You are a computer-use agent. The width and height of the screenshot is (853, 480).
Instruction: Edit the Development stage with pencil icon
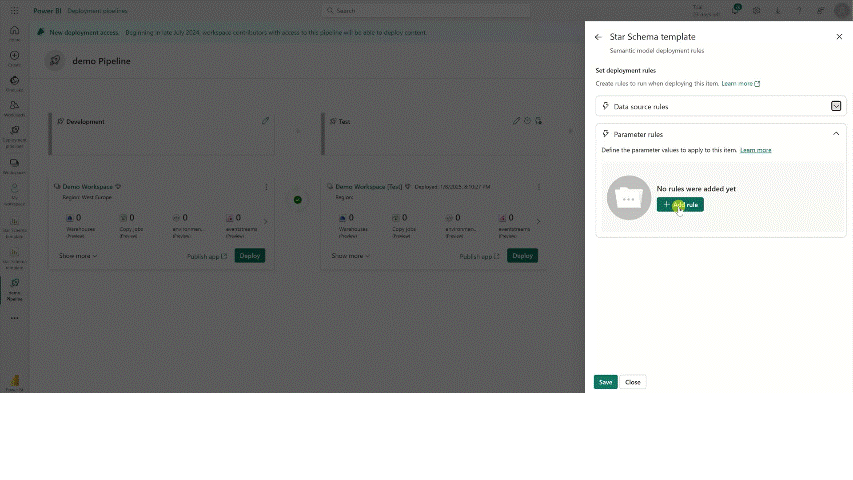coord(266,121)
